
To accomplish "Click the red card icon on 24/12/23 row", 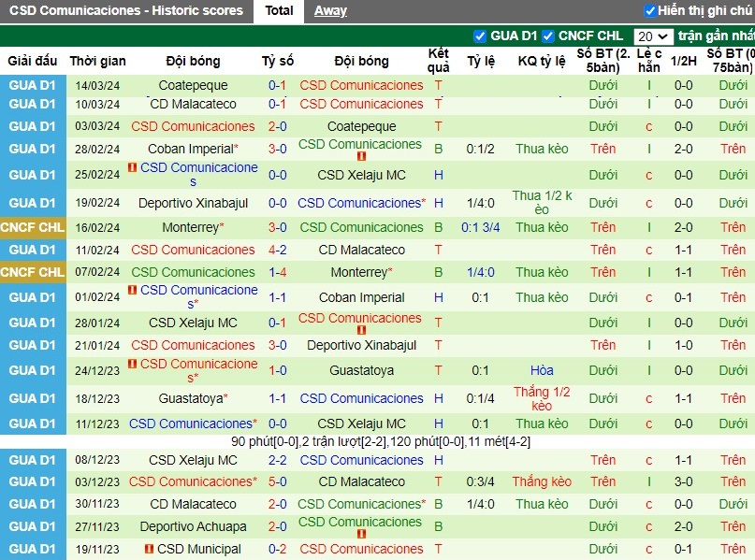I will click(x=133, y=364).
